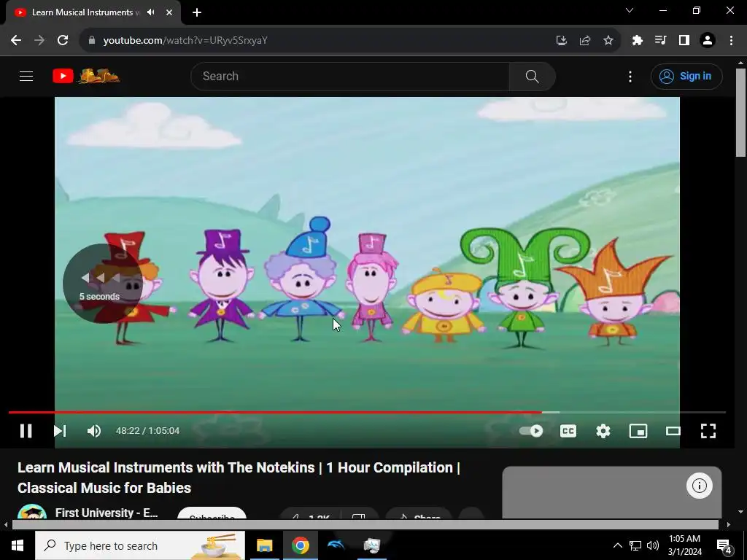This screenshot has height=560, width=747.
Task: Switch to theater mode
Action: (x=673, y=431)
